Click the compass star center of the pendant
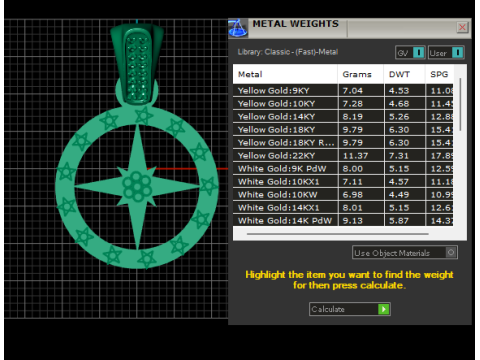This screenshot has width=480, height=360. coord(137,187)
